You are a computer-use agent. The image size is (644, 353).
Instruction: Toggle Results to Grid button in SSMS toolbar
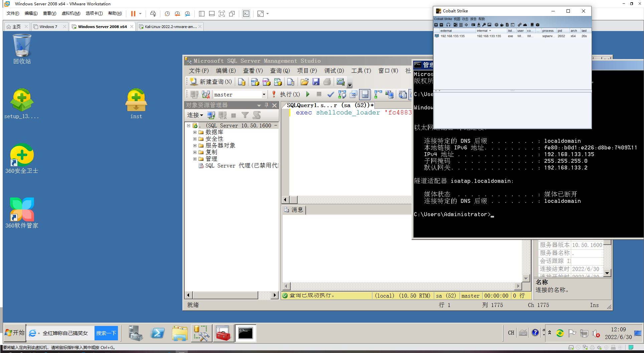[x=365, y=94]
